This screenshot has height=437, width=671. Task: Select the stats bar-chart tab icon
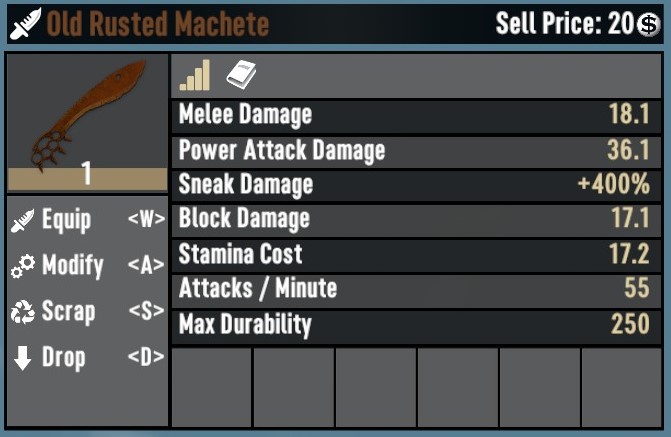point(195,75)
